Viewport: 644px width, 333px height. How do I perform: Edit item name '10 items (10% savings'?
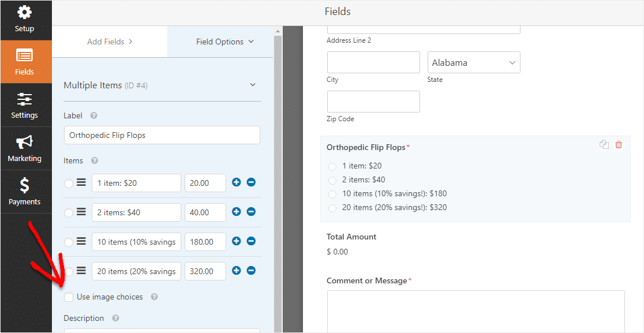(x=136, y=242)
